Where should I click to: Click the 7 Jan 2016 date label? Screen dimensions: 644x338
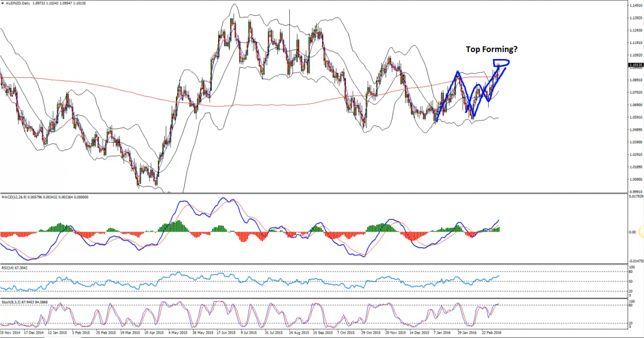(x=442, y=333)
